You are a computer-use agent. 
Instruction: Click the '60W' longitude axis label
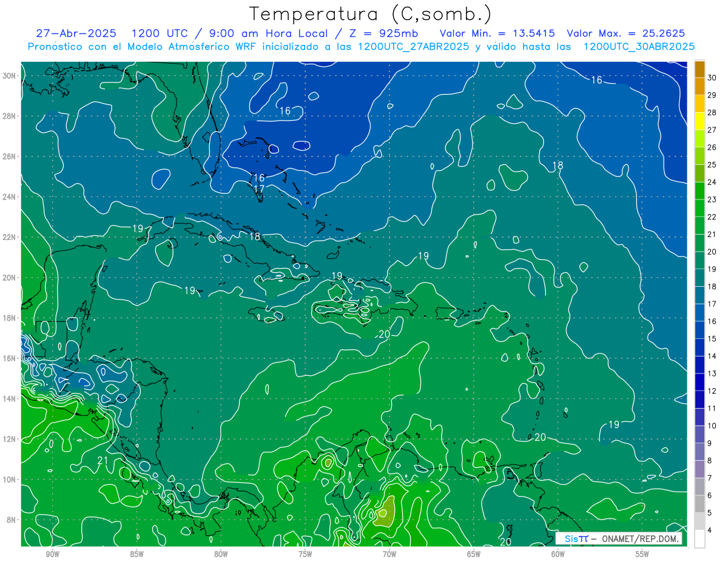click(558, 554)
